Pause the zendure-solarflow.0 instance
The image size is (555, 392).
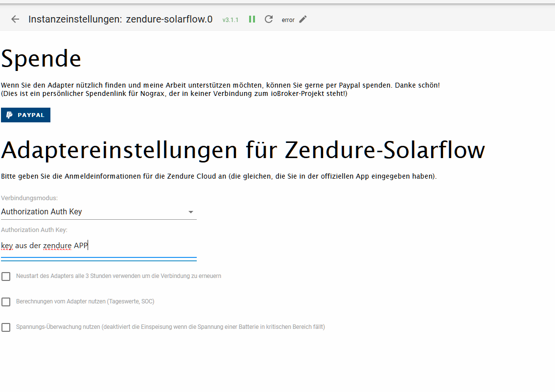pos(252,19)
